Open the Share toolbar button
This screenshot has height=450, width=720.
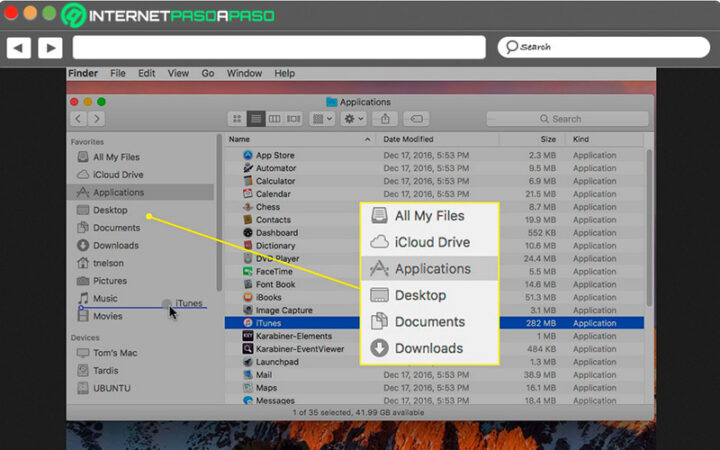click(385, 119)
